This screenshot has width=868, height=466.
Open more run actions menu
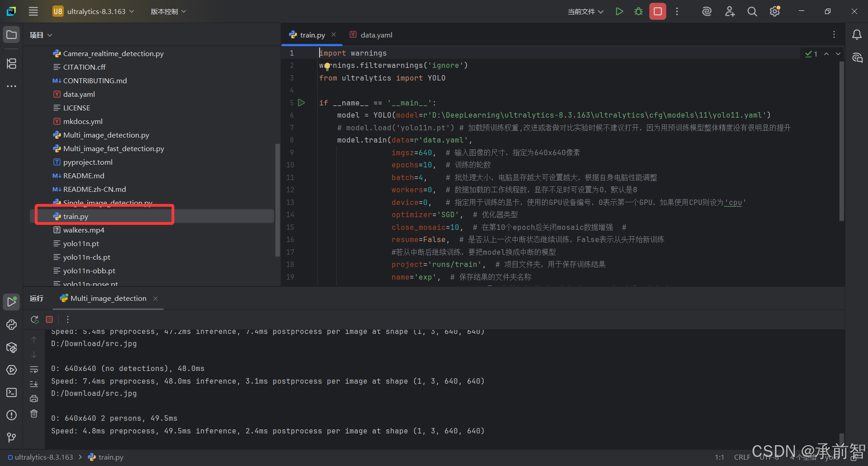(x=677, y=11)
